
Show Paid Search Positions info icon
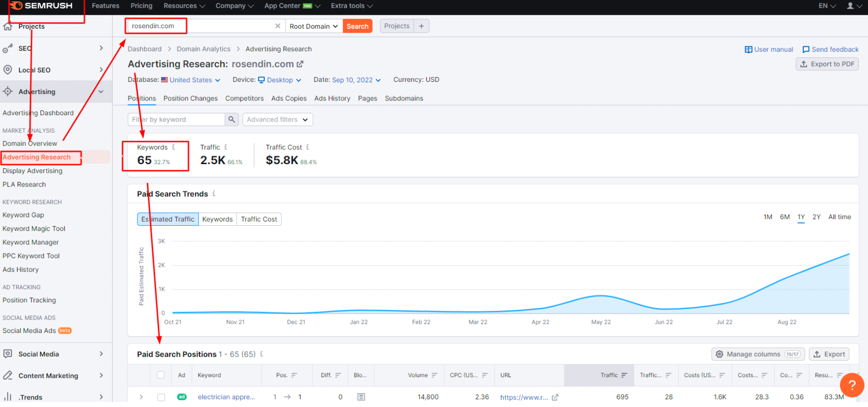pos(262,354)
